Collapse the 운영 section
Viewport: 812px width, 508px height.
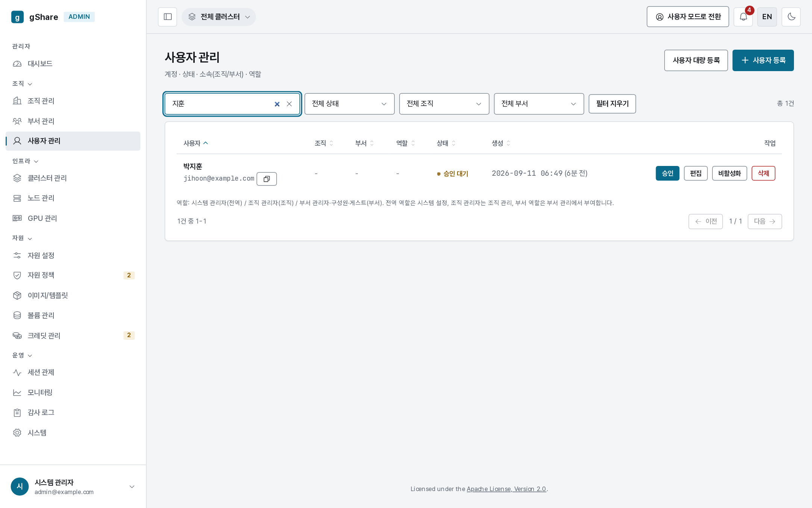(x=22, y=356)
